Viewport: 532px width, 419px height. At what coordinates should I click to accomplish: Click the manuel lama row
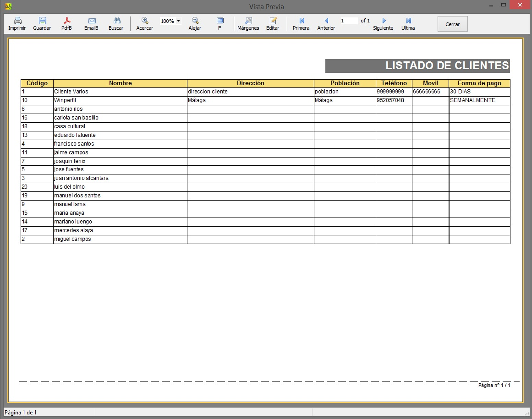[x=265, y=205]
